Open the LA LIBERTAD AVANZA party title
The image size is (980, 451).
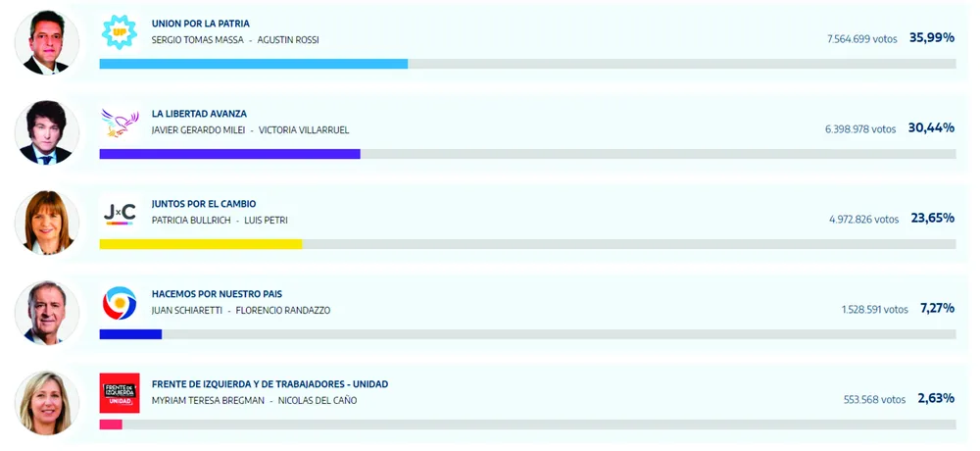pos(199,114)
